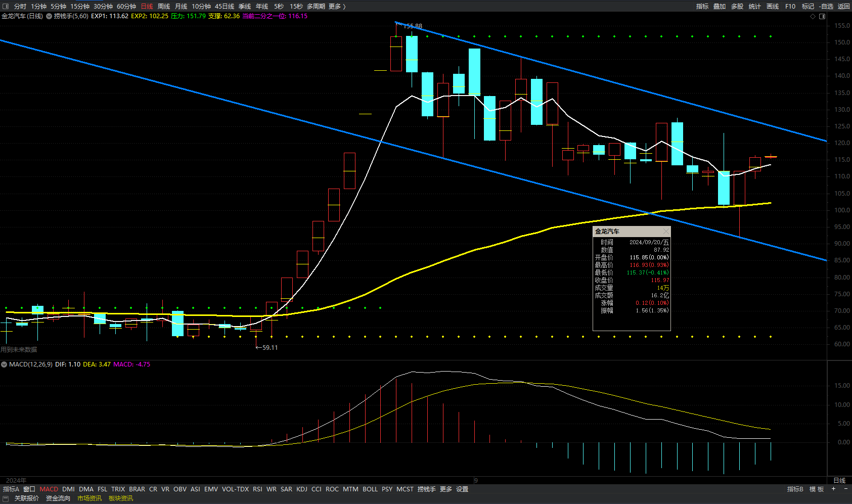
Task: Switch sub-chart to BOLL indicator
Action: pos(370,489)
